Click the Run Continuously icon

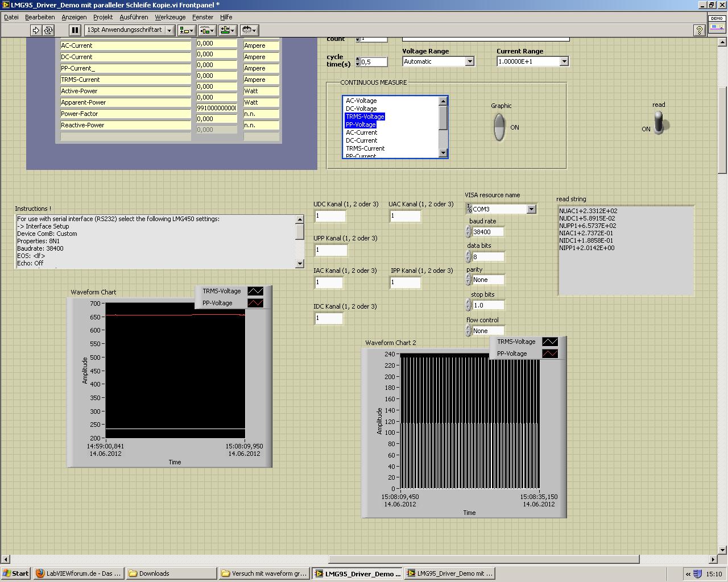click(x=48, y=30)
